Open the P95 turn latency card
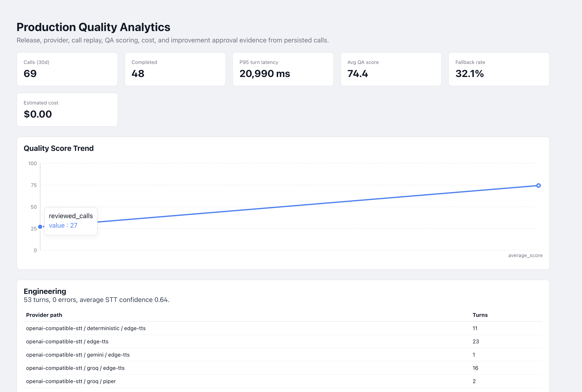Screen dimensions: 582x392 283,69
